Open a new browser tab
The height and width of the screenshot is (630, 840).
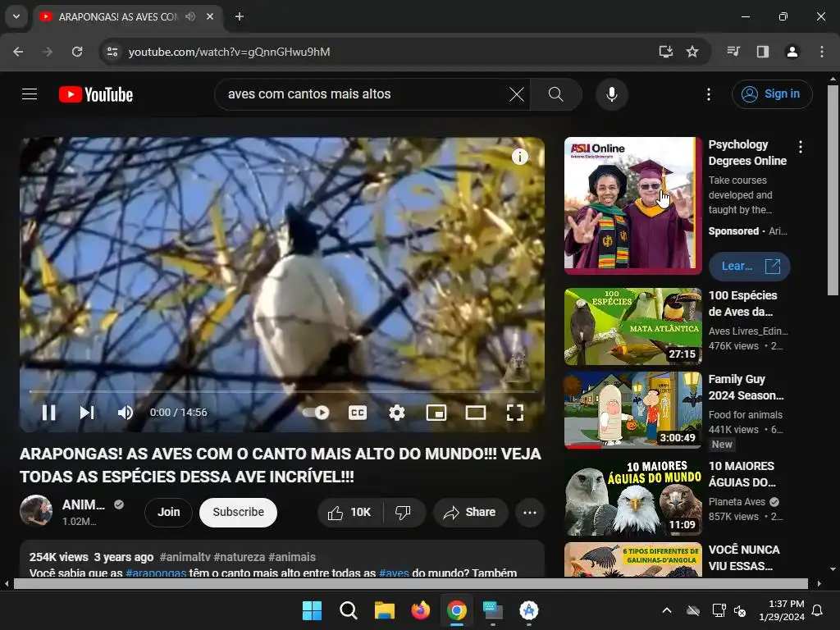tap(240, 16)
